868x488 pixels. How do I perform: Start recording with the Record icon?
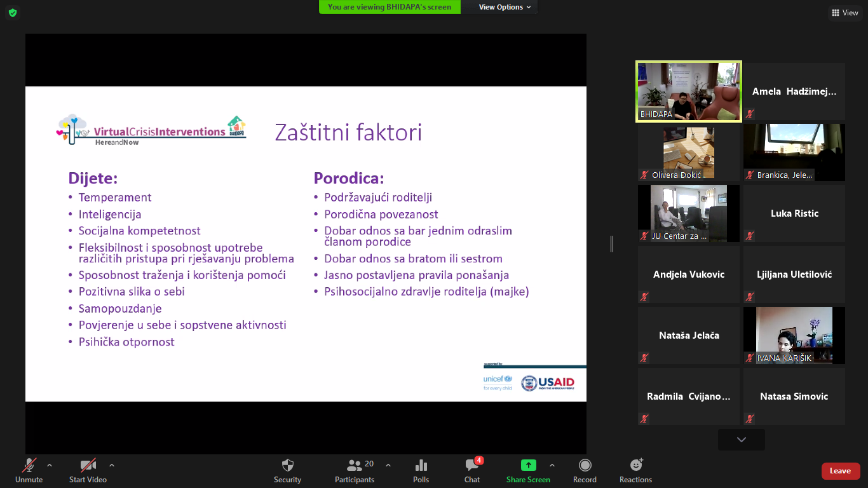tap(585, 471)
